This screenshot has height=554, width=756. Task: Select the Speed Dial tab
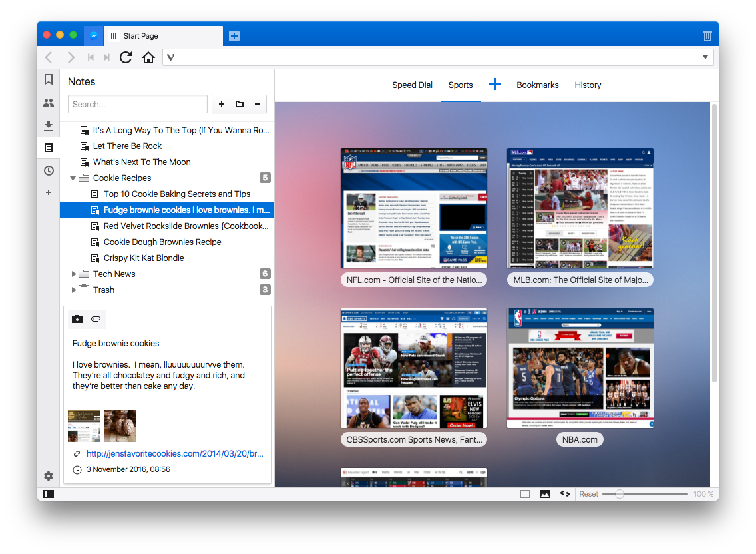[412, 85]
